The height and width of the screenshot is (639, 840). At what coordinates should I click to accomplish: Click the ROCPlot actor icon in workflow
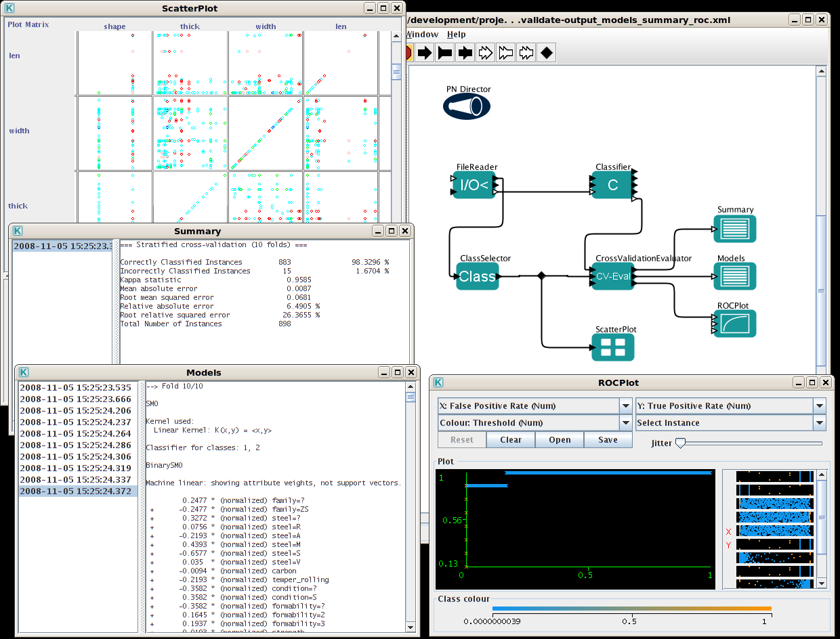736,324
